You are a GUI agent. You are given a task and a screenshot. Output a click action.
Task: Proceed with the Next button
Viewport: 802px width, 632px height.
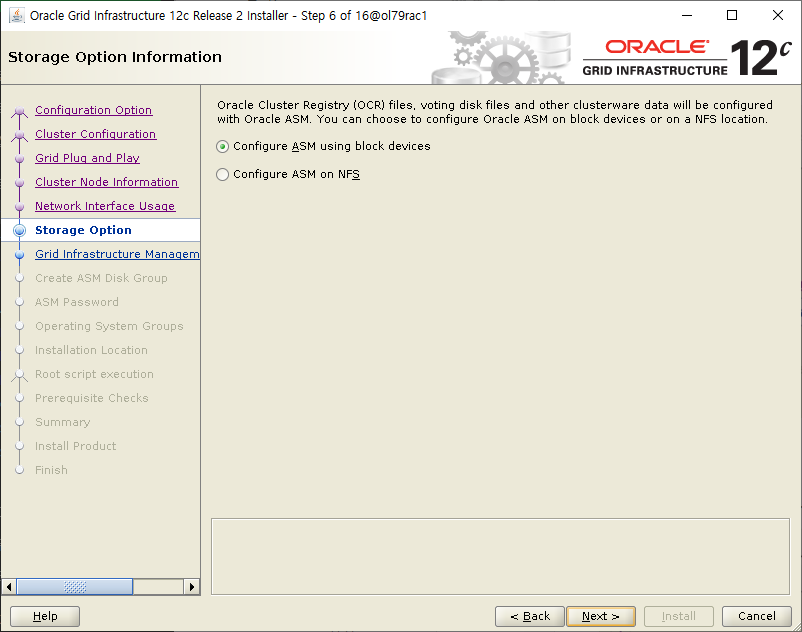(x=601, y=616)
